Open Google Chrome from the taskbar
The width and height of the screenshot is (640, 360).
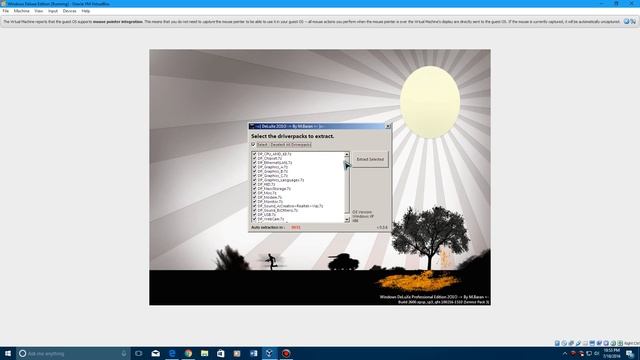click(x=188, y=353)
